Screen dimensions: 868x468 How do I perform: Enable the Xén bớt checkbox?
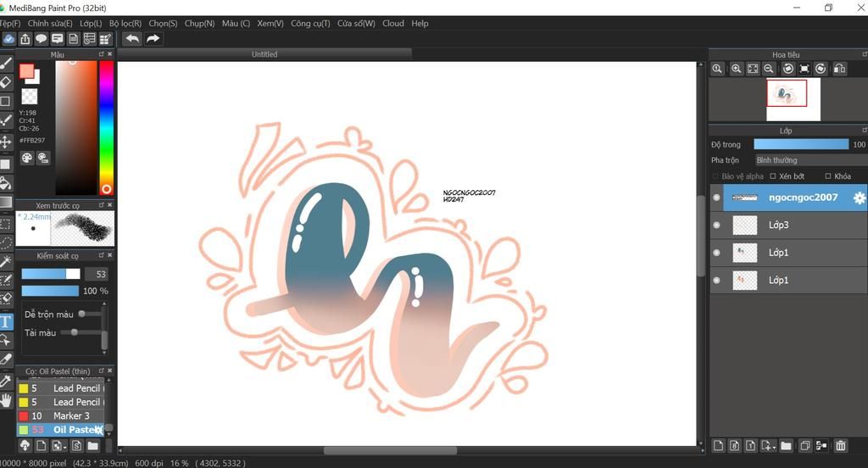coord(773,176)
